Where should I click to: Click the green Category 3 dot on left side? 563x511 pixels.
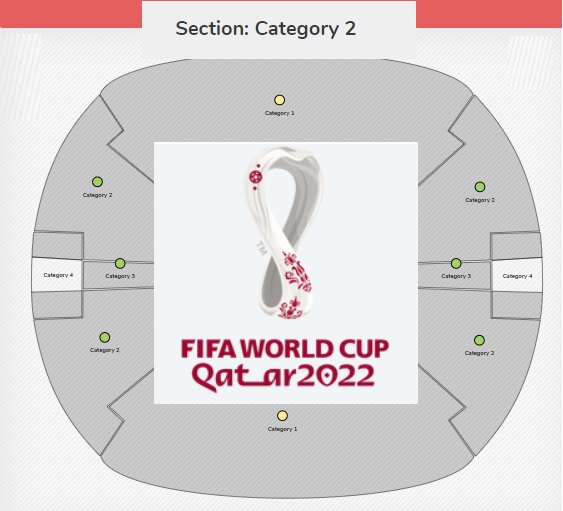120,263
